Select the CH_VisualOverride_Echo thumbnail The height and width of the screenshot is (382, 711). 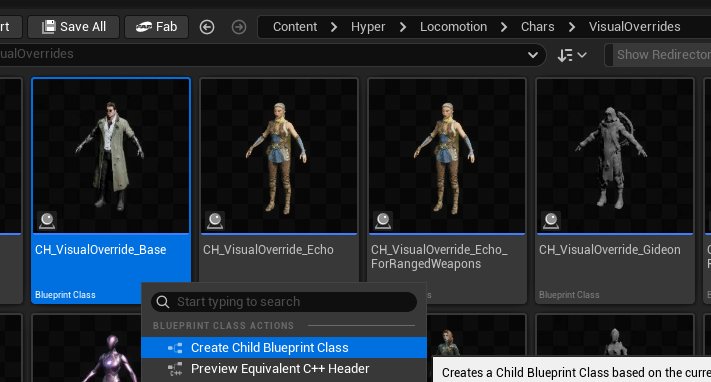pyautogui.click(x=279, y=156)
